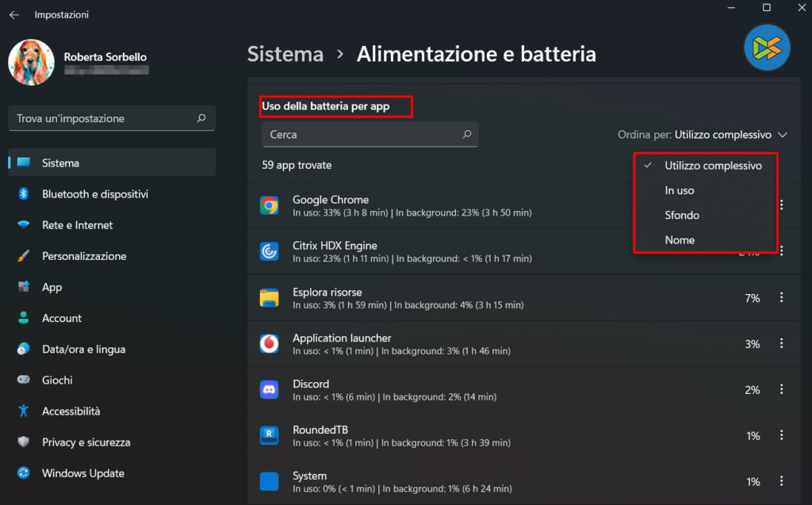812x505 pixels.
Task: Go to Personalizzazione settings
Action: click(x=83, y=256)
